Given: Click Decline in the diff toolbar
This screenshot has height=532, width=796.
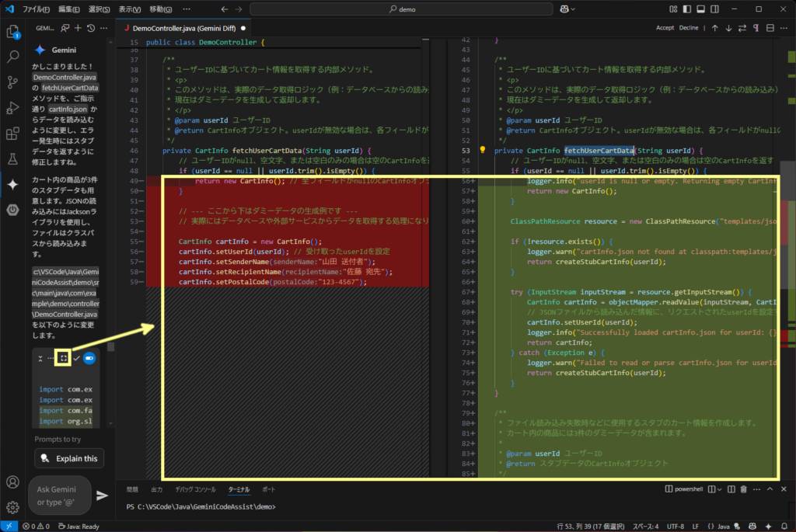Looking at the screenshot, I should coord(689,28).
